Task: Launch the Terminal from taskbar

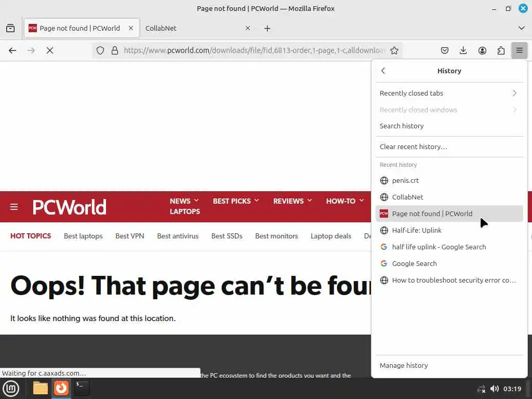Action: [x=82, y=388]
